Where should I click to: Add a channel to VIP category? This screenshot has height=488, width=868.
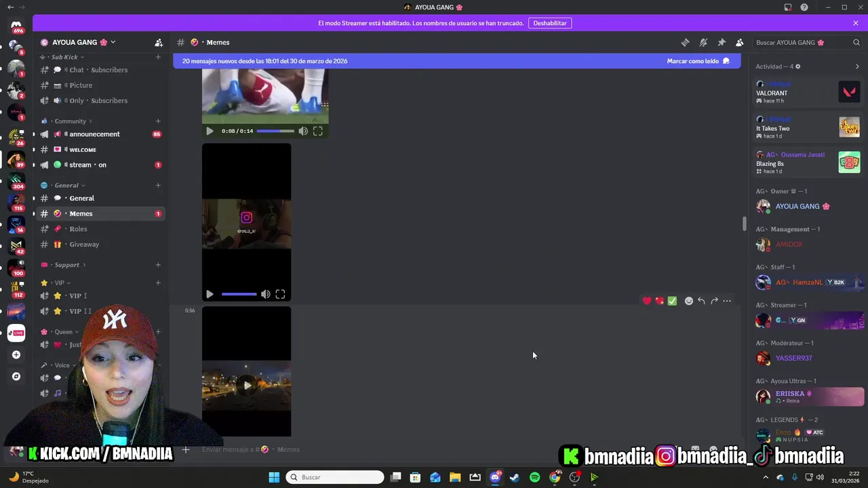[x=158, y=283]
